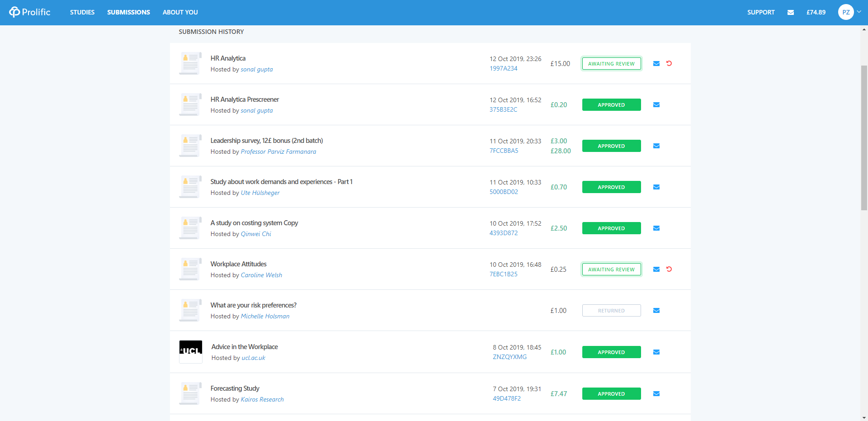868x421 pixels.
Task: Message researcher for Leadership survey study
Action: pos(656,146)
